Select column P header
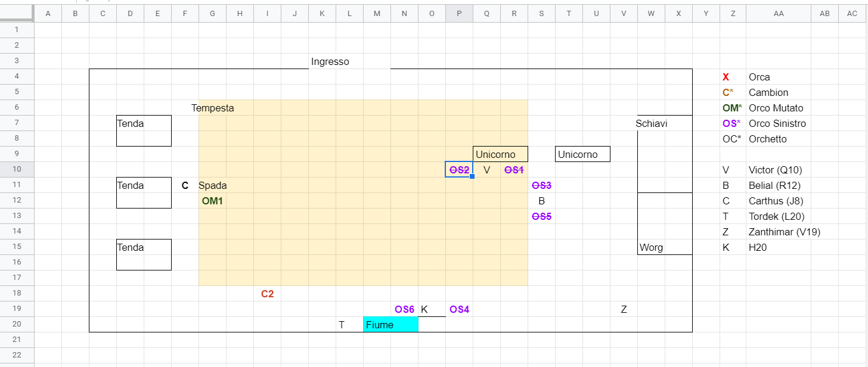Viewport: 868px width, 367px height. pyautogui.click(x=459, y=14)
